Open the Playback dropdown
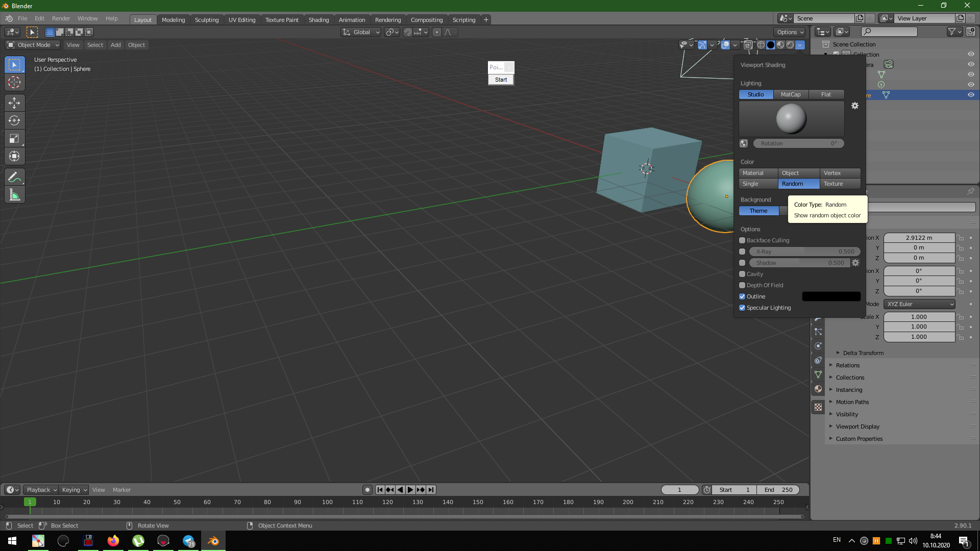980x551 pixels. [x=41, y=490]
